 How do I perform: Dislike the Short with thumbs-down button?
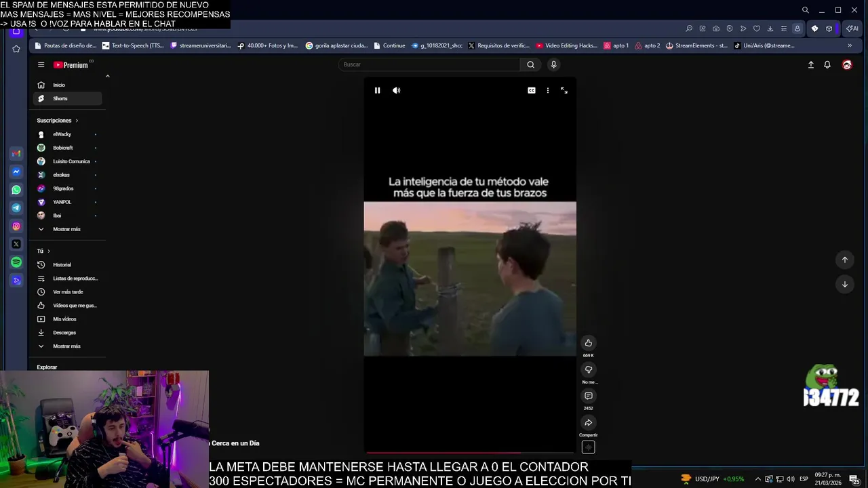[x=589, y=369]
